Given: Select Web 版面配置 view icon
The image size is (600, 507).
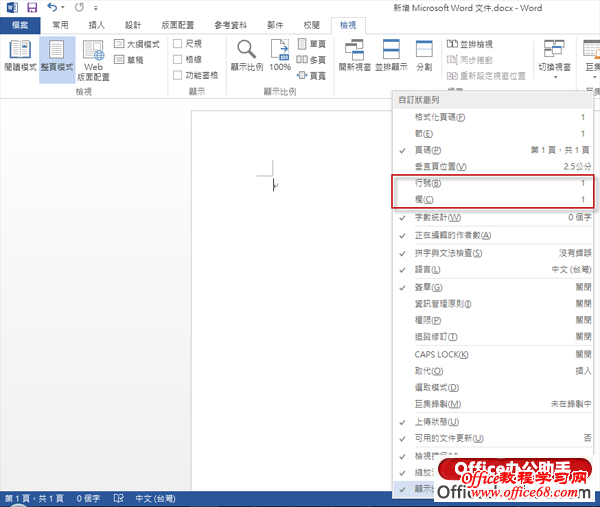Looking at the screenshot, I should 93,60.
